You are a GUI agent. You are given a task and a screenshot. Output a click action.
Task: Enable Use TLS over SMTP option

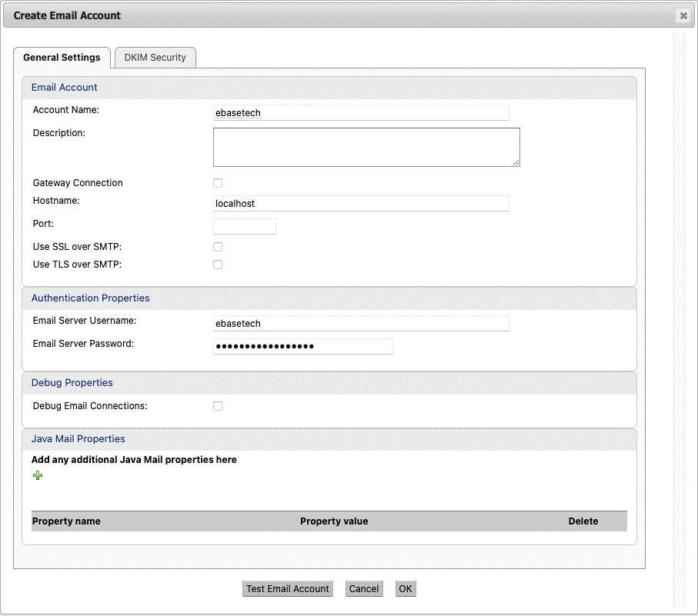pos(218,265)
